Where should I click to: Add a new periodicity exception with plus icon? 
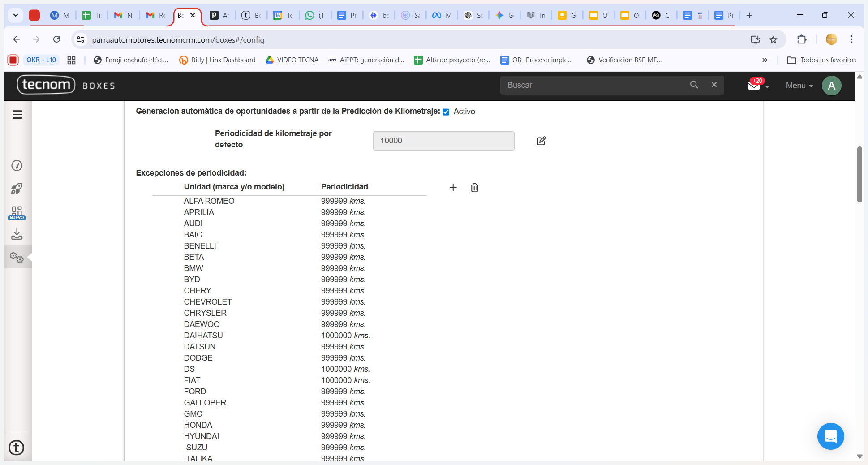(x=453, y=188)
